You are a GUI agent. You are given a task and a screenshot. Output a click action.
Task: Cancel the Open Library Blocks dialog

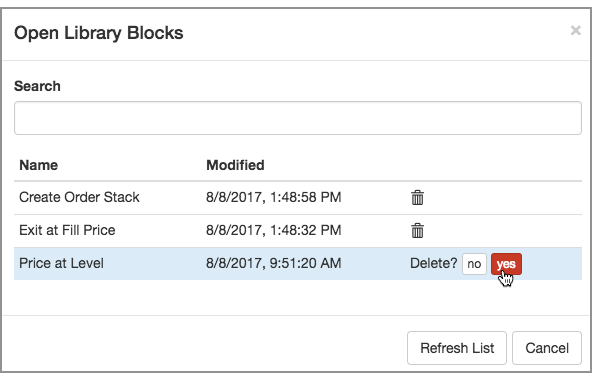[547, 348]
